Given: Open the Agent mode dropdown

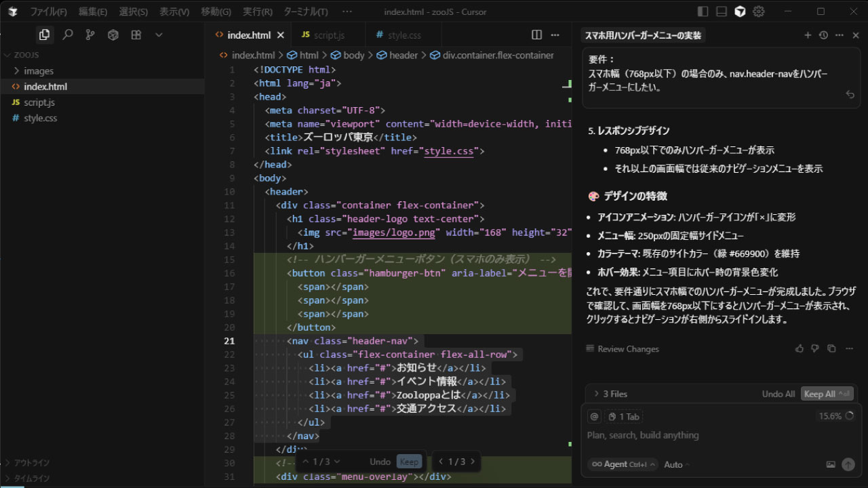Looking at the screenshot, I should pyautogui.click(x=623, y=464).
